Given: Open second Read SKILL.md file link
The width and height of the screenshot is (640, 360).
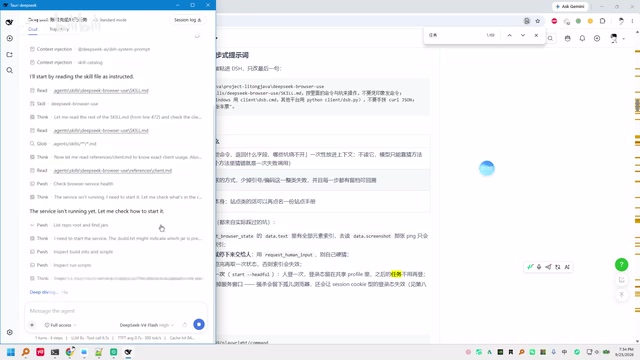Looking at the screenshot, I should tap(101, 131).
